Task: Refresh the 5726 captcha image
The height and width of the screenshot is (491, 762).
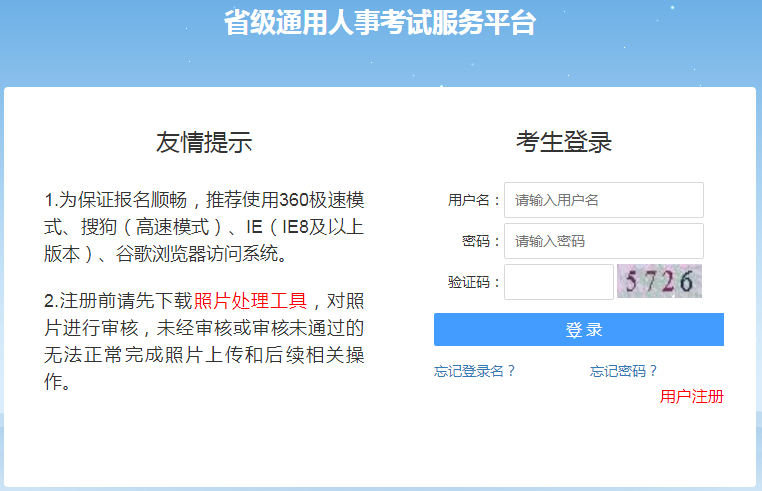Action: 659,281
